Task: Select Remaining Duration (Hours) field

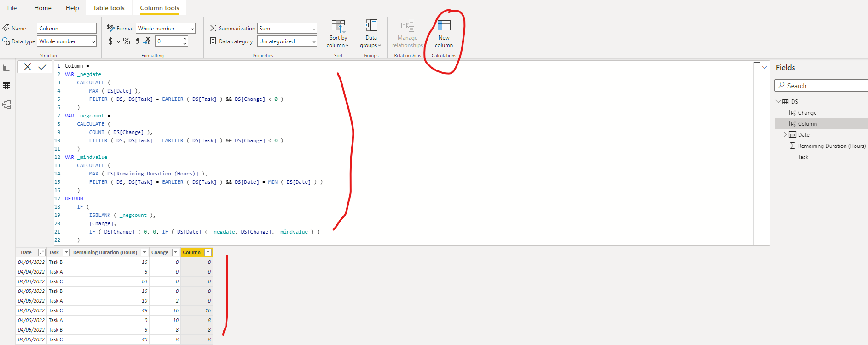Action: point(831,146)
